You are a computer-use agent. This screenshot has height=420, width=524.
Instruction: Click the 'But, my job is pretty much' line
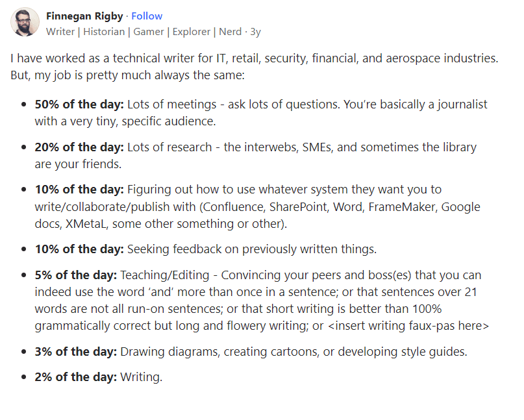pyautogui.click(x=127, y=75)
